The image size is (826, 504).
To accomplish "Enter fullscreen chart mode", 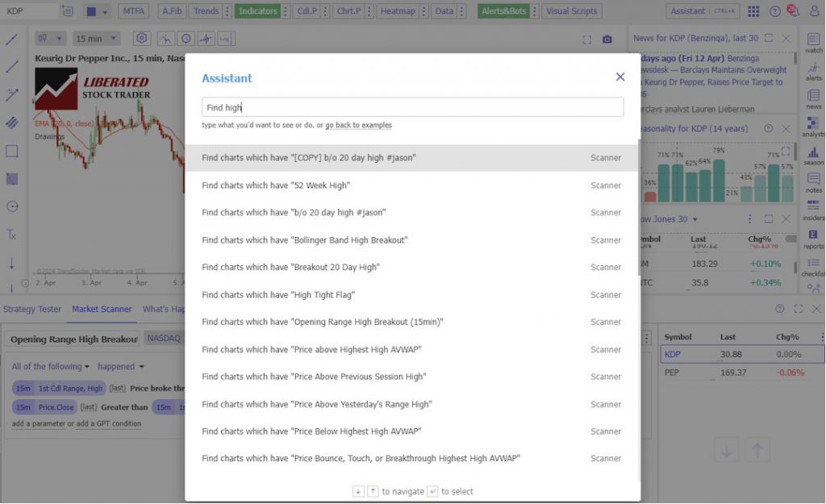I will tap(587, 40).
